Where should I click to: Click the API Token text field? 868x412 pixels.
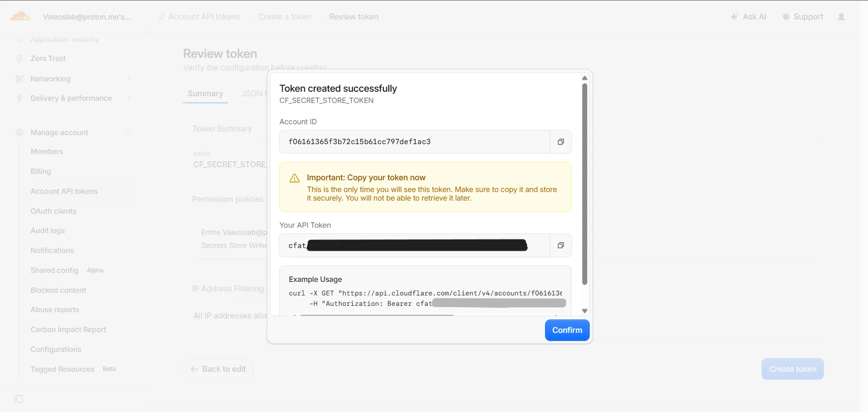point(415,245)
